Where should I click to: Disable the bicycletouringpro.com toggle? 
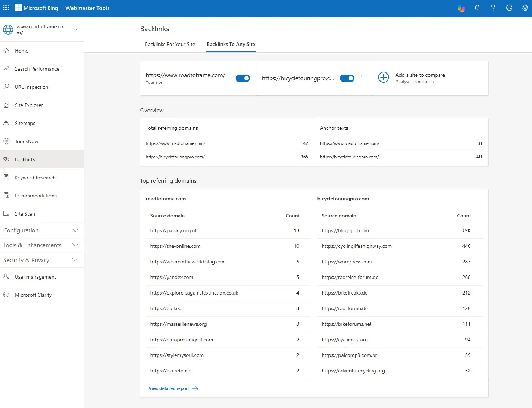347,78
